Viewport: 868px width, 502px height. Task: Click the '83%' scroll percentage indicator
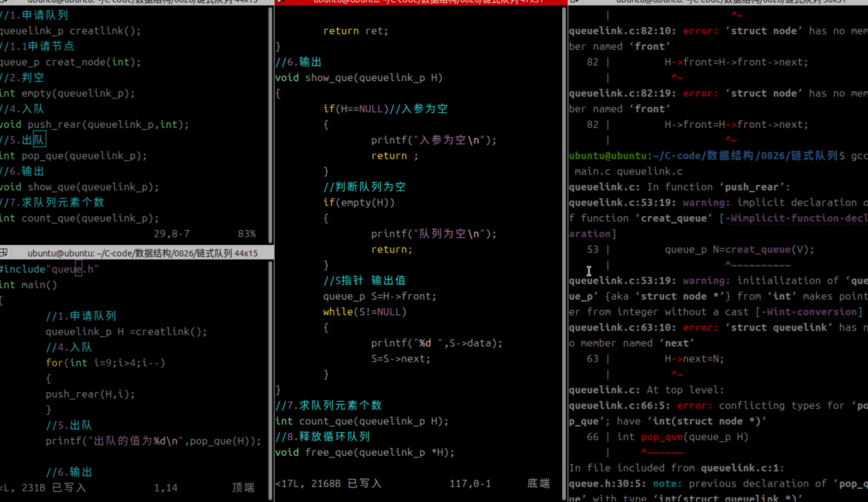(x=247, y=234)
